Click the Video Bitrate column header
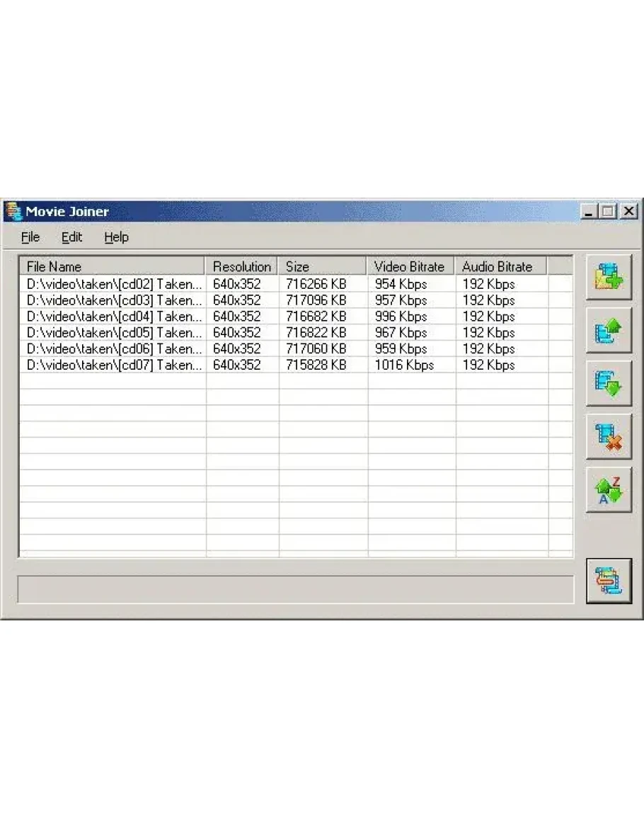Image resolution: width=644 pixels, height=818 pixels. pos(410,266)
